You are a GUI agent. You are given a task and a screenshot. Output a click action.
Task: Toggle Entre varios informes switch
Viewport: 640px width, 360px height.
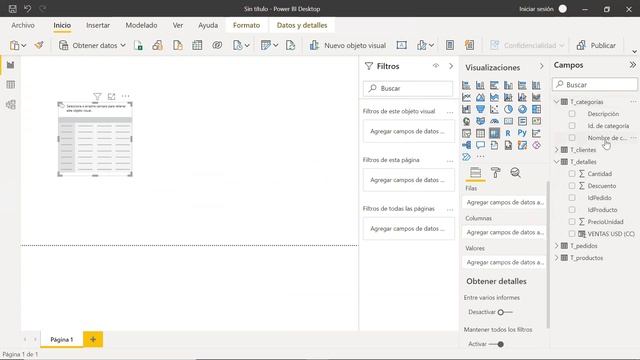504,312
